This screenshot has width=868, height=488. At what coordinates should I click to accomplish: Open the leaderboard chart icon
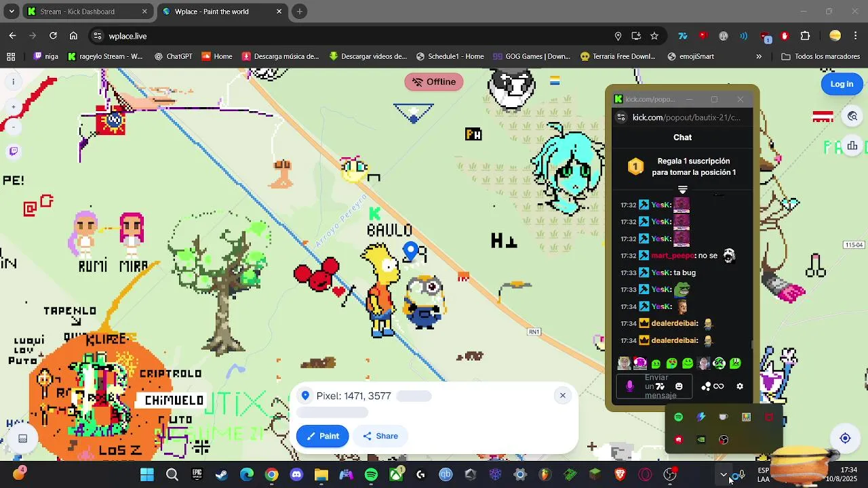pyautogui.click(x=852, y=146)
